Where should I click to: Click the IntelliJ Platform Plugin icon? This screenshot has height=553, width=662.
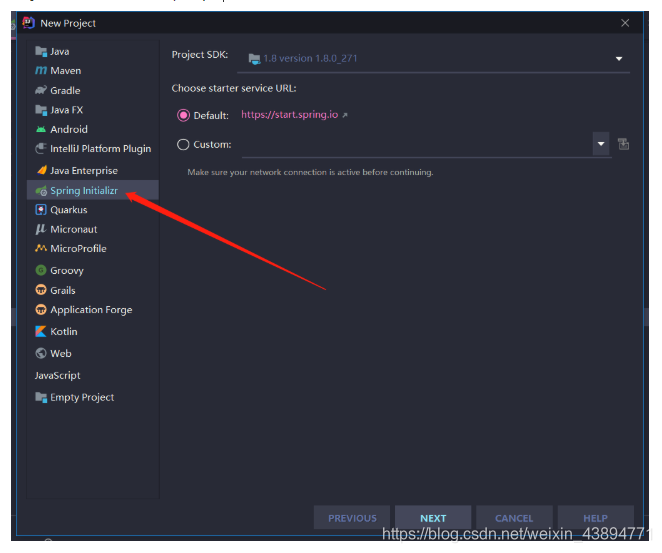[x=41, y=149]
